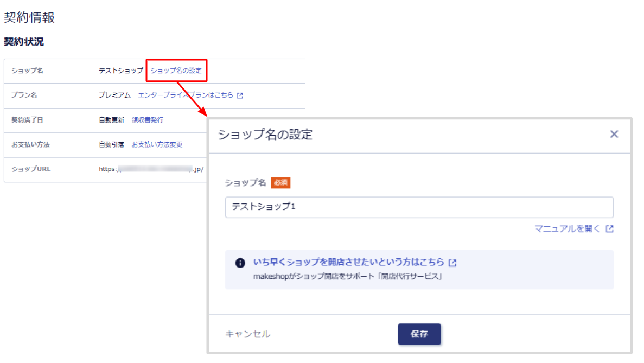
Task: Click the orange 必須 badge
Action: [x=280, y=183]
